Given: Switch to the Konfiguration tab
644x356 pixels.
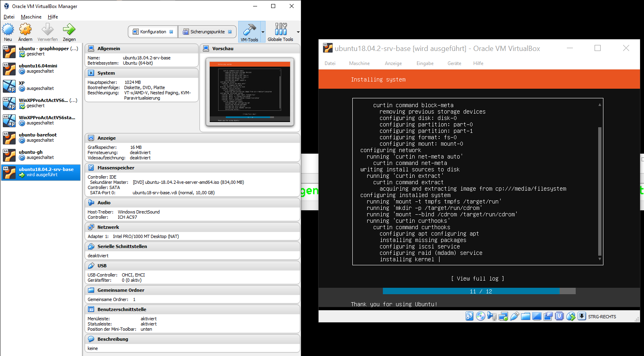Looking at the screenshot, I should tap(153, 32).
